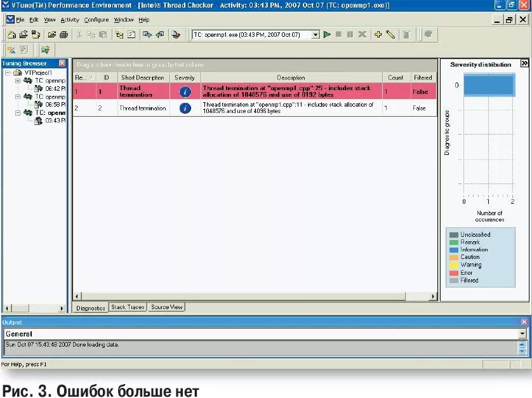Screen dimensions: 532x398
Task: Click the yellow plus add icon
Action: [378, 34]
